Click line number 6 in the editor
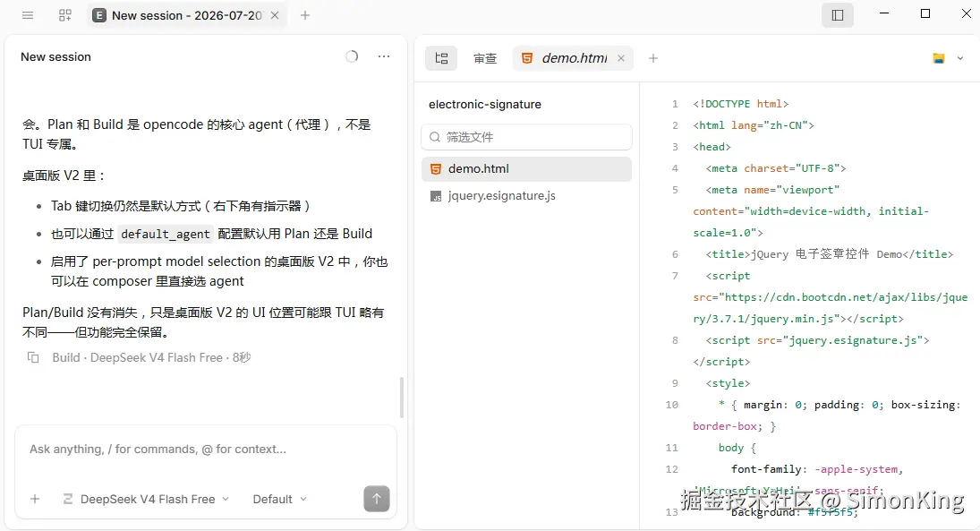This screenshot has height=531, width=980. [675, 254]
